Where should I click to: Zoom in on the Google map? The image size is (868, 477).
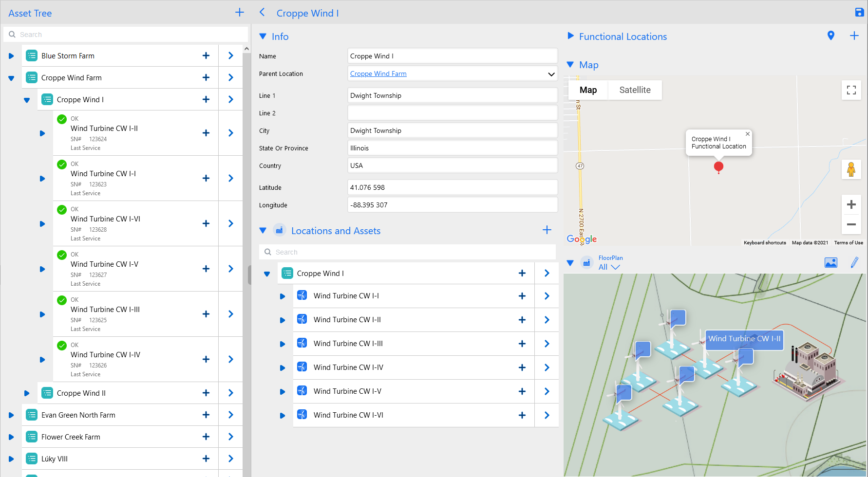[x=851, y=204]
